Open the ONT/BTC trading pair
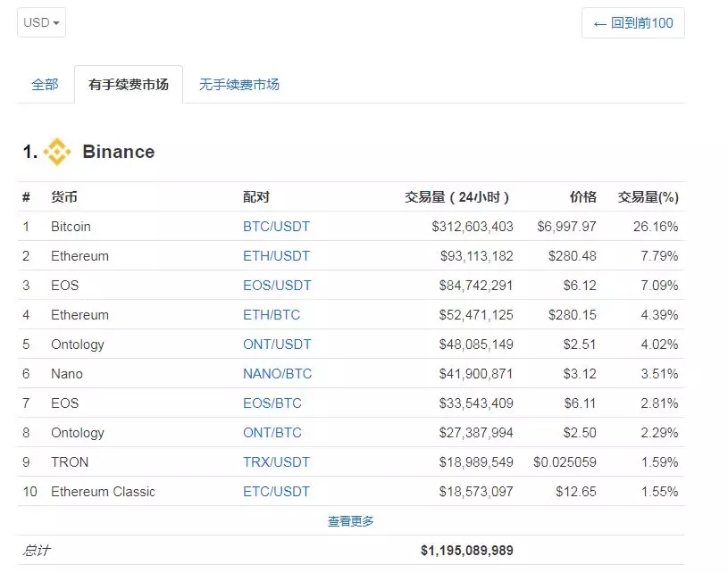This screenshot has height=573, width=728. pyautogui.click(x=273, y=433)
